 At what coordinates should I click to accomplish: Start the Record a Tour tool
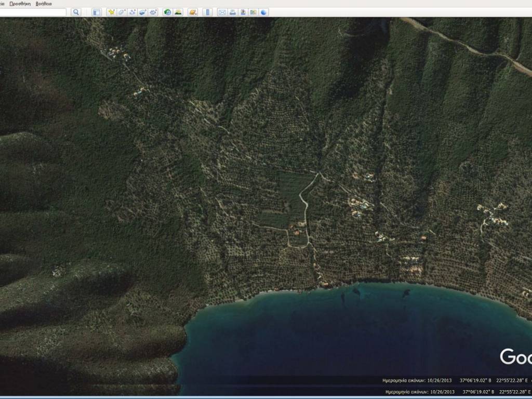point(153,12)
